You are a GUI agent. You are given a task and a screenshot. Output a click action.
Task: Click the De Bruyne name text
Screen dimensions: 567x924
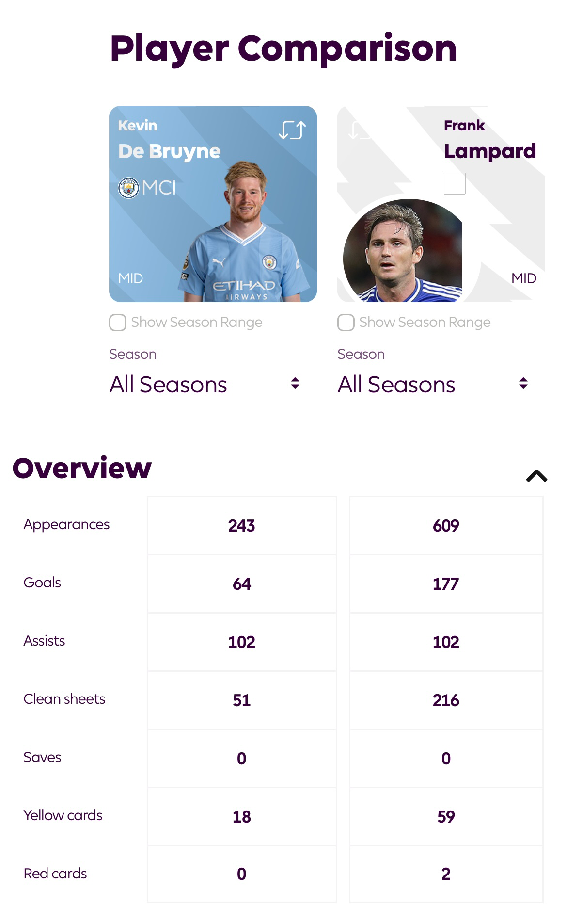click(x=170, y=151)
